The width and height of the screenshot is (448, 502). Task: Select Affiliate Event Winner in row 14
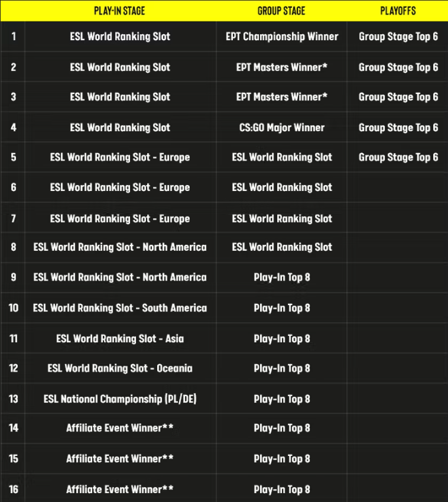tap(120, 428)
